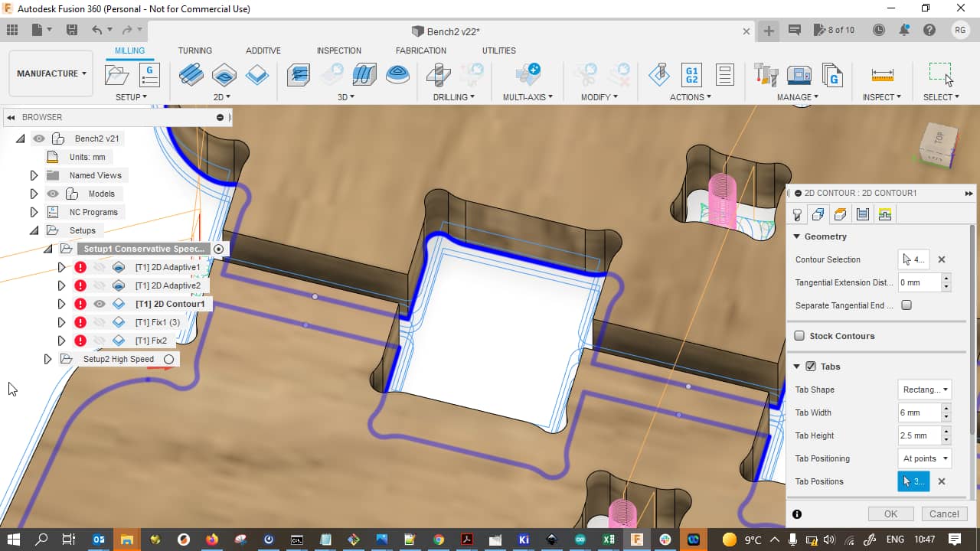
Task: Click the Window Select icon
Action: coord(941,74)
